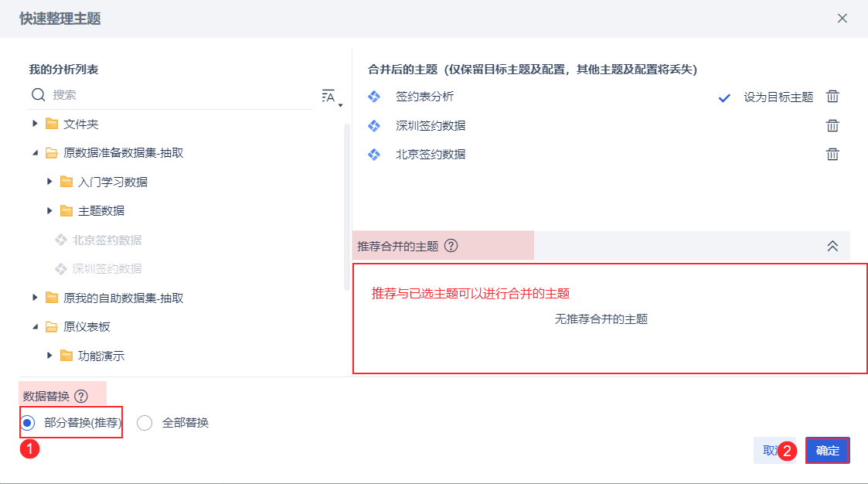Collapse the 推荐合并的主题 section

click(832, 246)
